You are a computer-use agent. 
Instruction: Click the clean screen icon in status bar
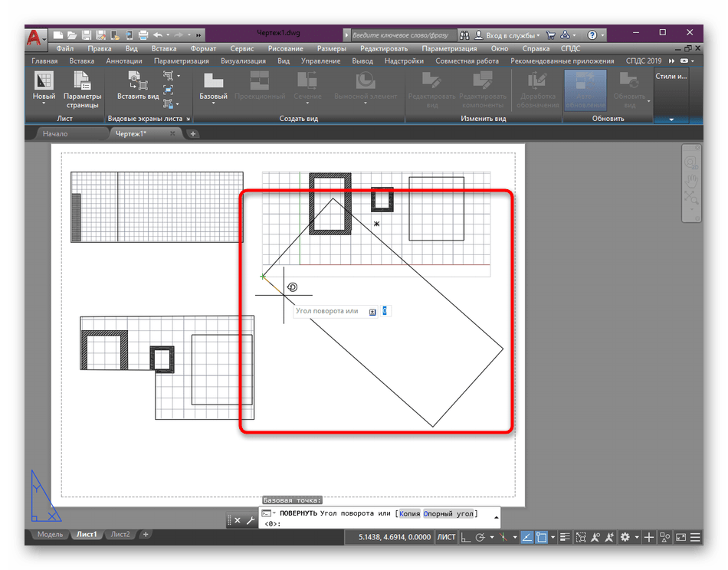click(680, 537)
